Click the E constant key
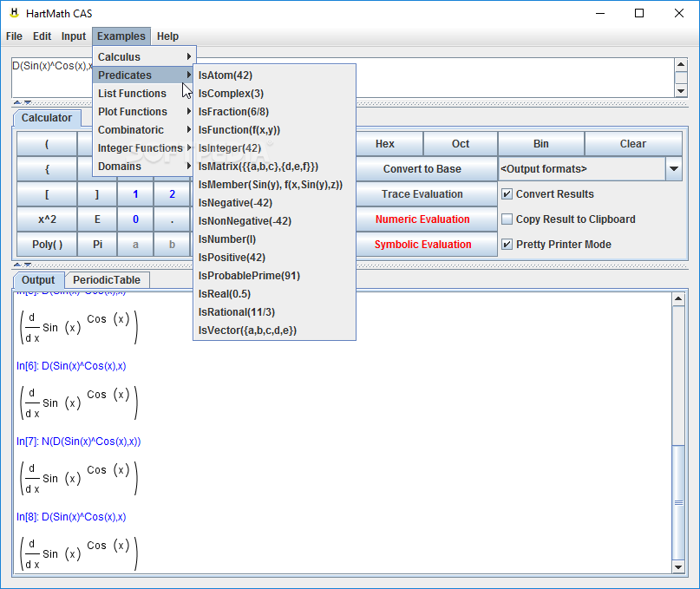This screenshot has width=700, height=589. pyautogui.click(x=97, y=219)
